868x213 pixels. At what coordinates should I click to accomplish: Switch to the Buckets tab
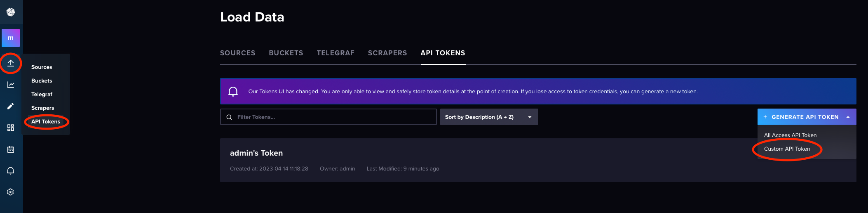(x=286, y=53)
